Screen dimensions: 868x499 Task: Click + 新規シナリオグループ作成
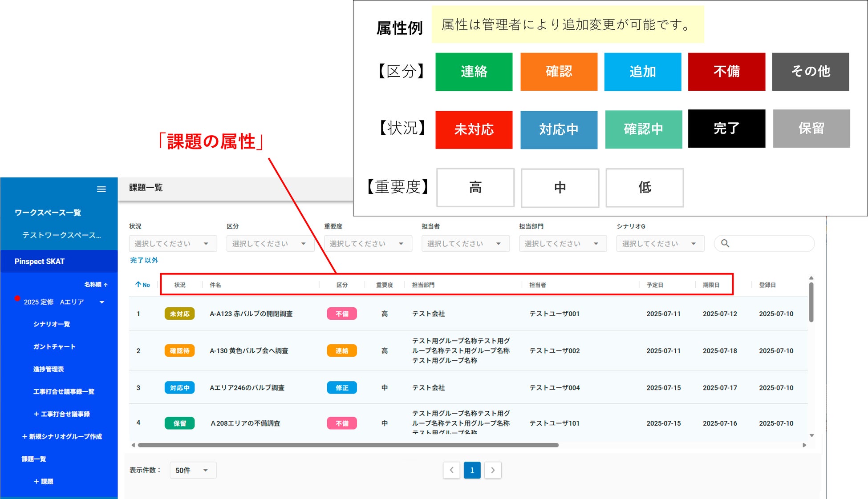point(62,436)
